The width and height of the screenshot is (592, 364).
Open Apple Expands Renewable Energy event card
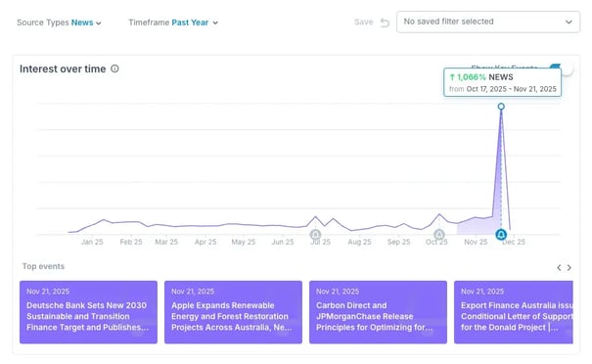coord(233,312)
